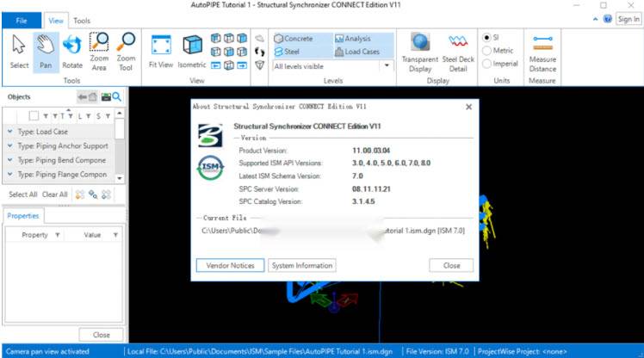Start the Measure Distance tool

(x=542, y=53)
